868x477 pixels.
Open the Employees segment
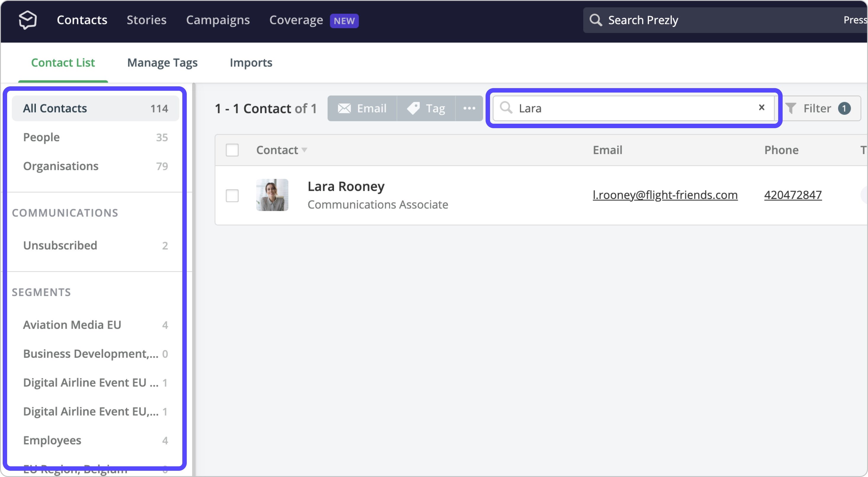click(95, 440)
